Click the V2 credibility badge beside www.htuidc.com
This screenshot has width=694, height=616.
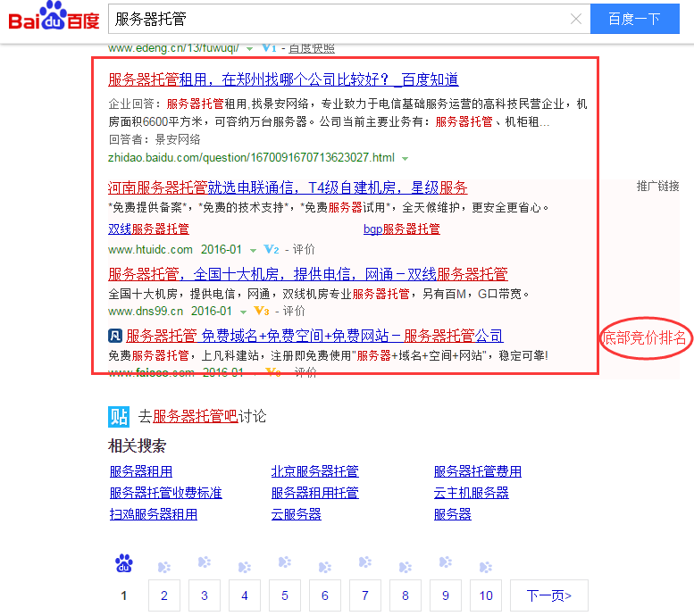[272, 250]
